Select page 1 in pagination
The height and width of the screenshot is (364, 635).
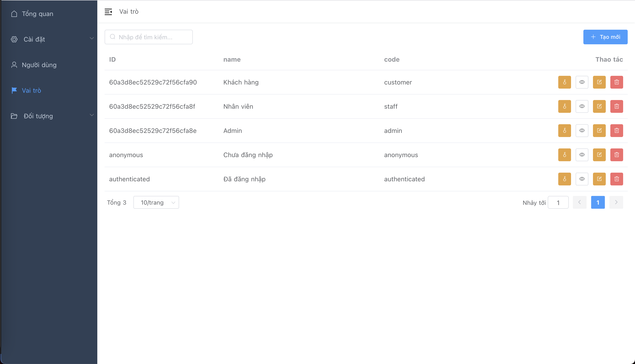[598, 203]
